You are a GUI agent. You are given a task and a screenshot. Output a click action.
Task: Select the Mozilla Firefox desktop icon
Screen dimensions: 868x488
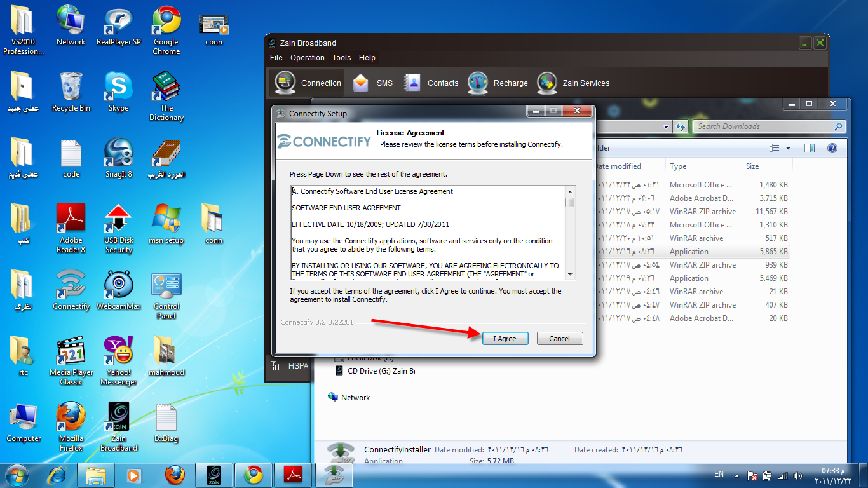(x=71, y=428)
